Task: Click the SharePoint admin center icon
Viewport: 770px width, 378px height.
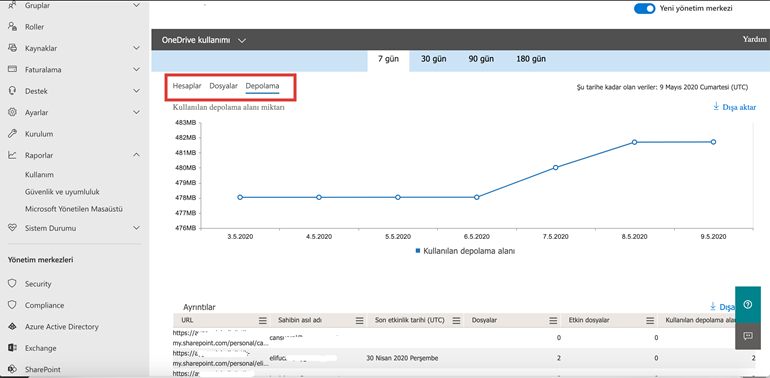Action: (12, 369)
